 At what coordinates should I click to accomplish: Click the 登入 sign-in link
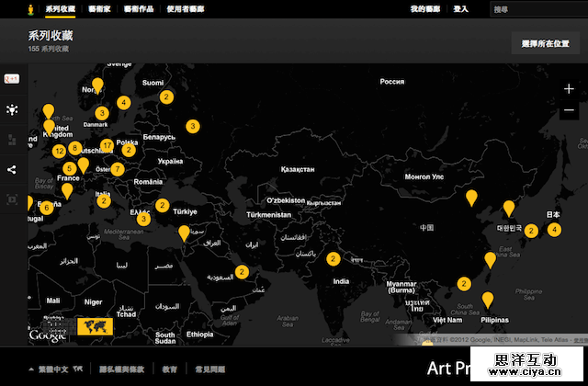[461, 9]
